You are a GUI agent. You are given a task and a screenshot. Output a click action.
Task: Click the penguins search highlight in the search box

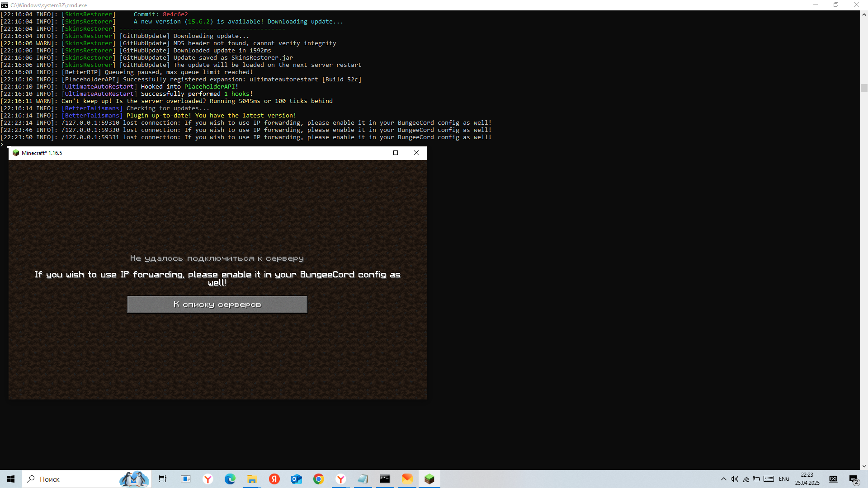point(134,479)
